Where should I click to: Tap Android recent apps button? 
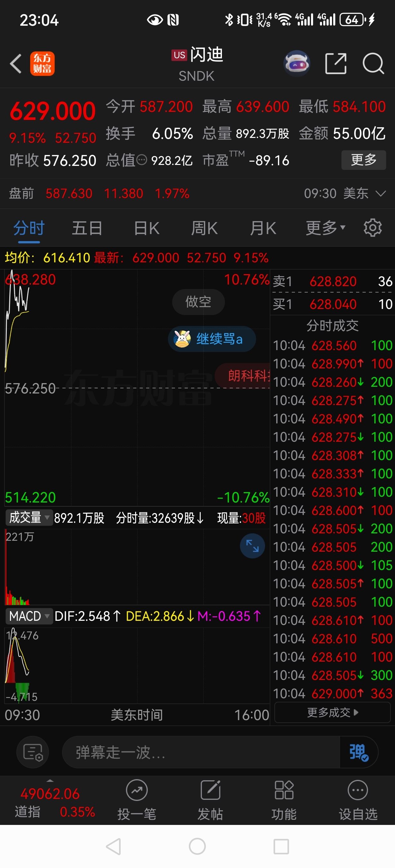pyautogui.click(x=281, y=846)
